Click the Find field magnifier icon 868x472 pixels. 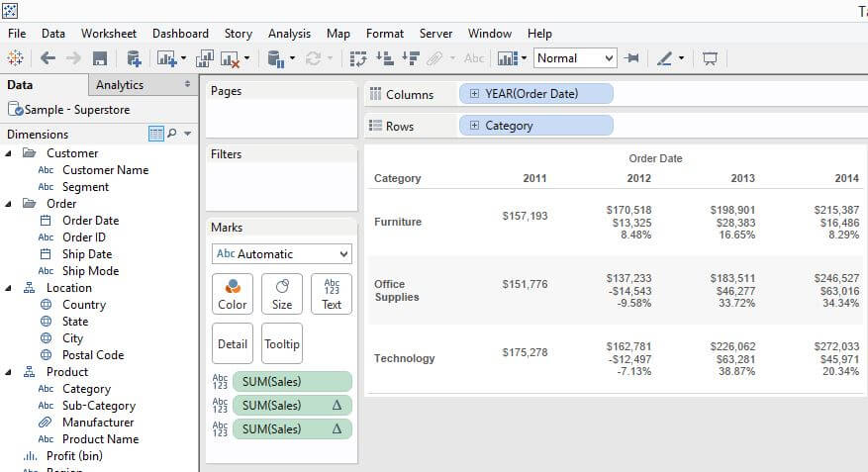coord(172,134)
